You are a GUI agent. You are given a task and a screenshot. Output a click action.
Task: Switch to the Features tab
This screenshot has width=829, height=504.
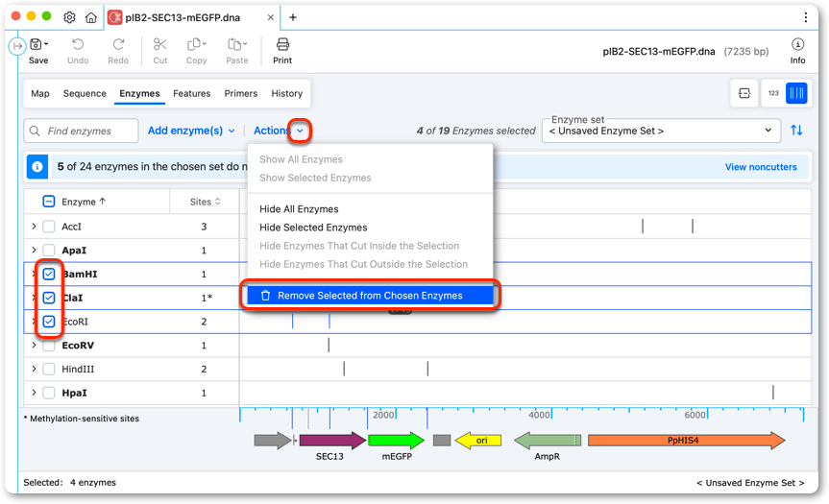tap(191, 93)
